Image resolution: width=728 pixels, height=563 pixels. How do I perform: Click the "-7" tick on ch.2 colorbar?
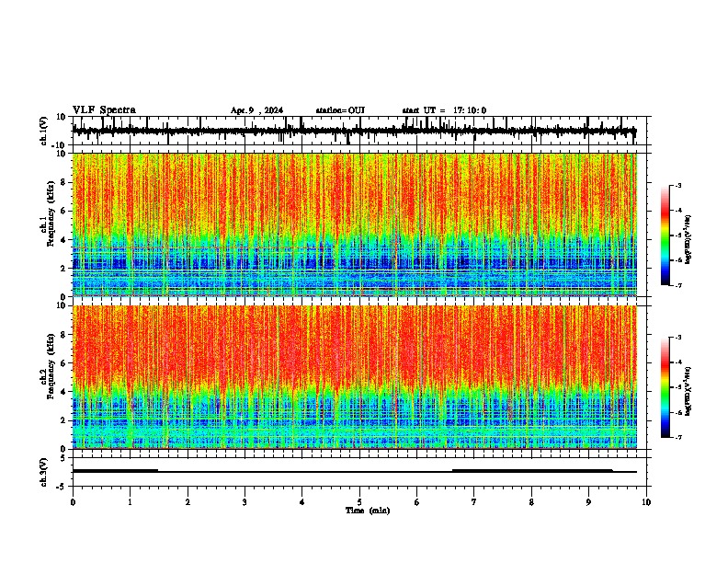click(x=678, y=437)
